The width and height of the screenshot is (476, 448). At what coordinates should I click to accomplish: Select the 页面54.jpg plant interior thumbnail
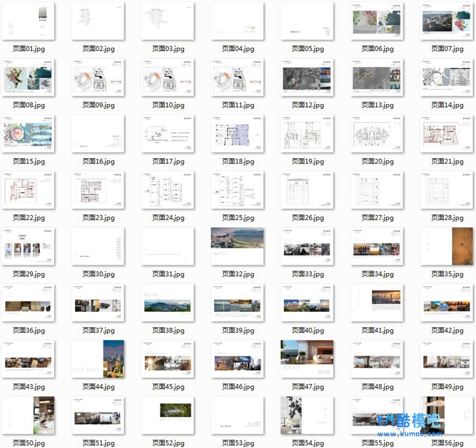(307, 415)
